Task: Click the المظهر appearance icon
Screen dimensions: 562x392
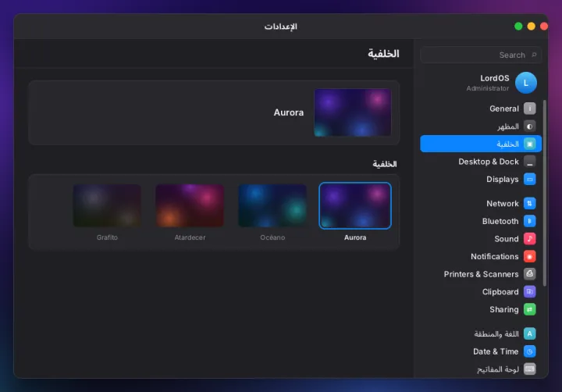Action: pos(529,127)
